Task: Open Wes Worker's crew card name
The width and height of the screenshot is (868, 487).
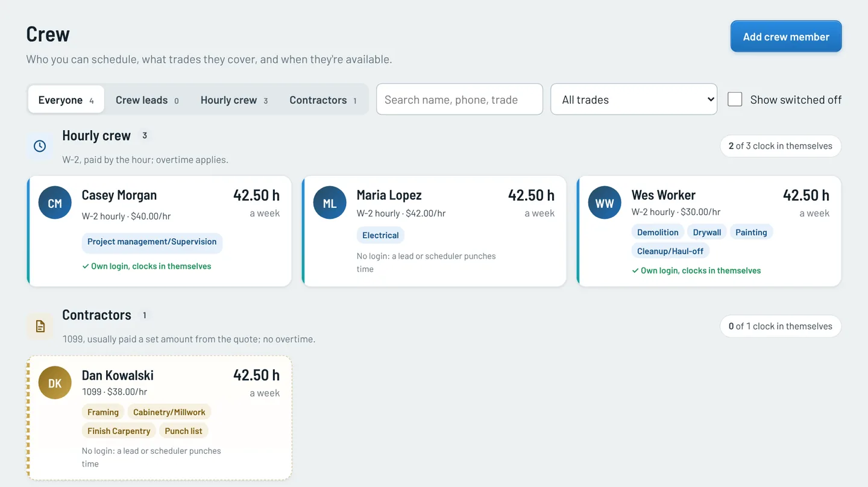Action: [x=664, y=195]
